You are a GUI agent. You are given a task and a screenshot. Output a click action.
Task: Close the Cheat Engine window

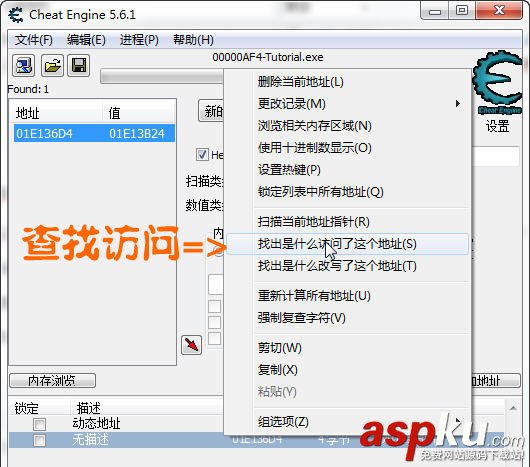coord(499,11)
